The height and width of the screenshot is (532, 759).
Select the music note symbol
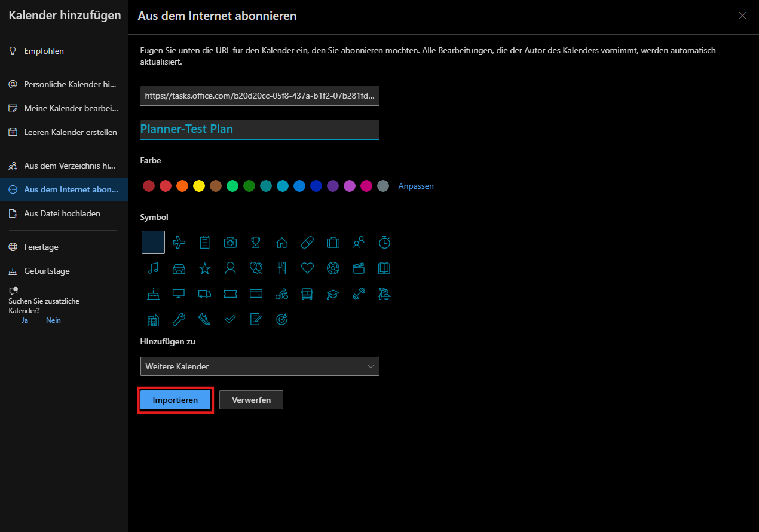point(153,268)
